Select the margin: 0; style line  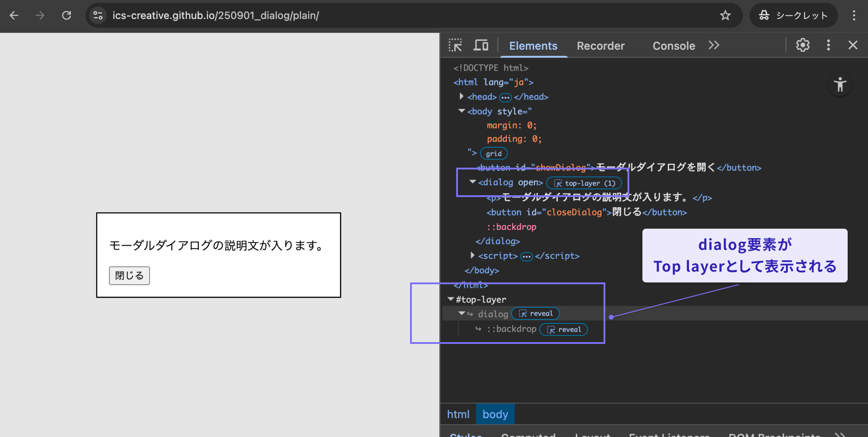tap(512, 125)
